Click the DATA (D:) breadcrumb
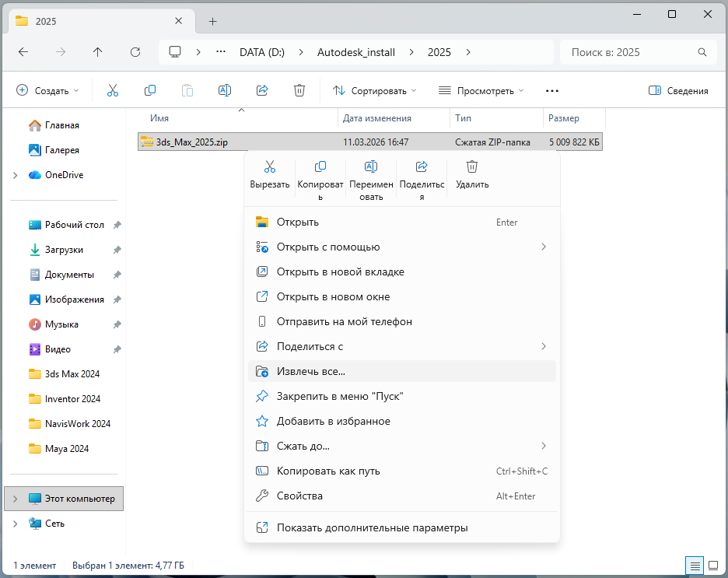 click(262, 52)
